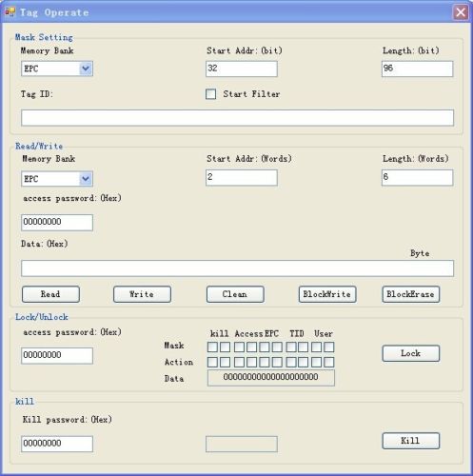
Task: Enable the Start Filter checkbox
Action: click(210, 94)
